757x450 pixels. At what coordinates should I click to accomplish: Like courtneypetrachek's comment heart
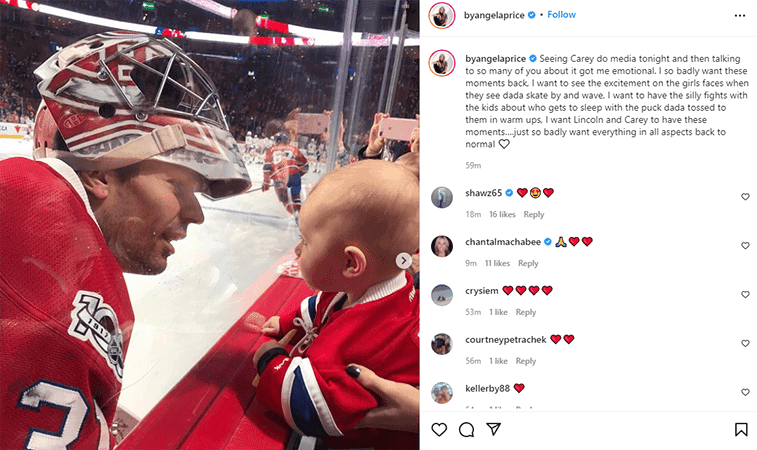(x=745, y=343)
